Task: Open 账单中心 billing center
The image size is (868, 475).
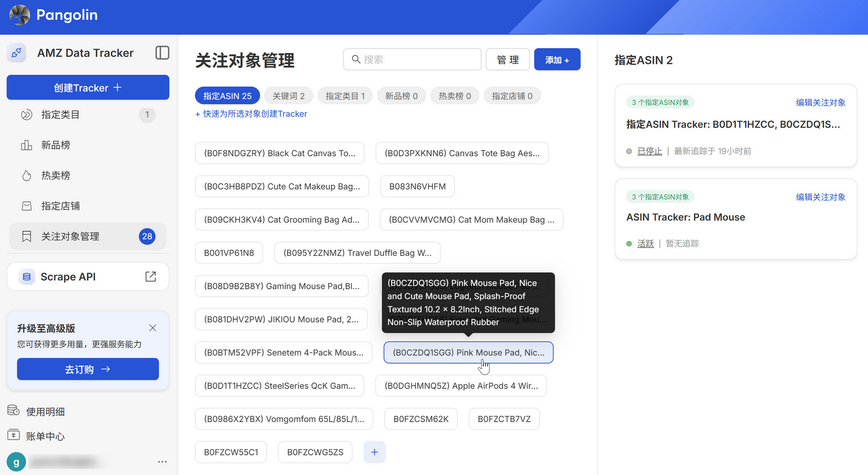Action: [x=45, y=436]
